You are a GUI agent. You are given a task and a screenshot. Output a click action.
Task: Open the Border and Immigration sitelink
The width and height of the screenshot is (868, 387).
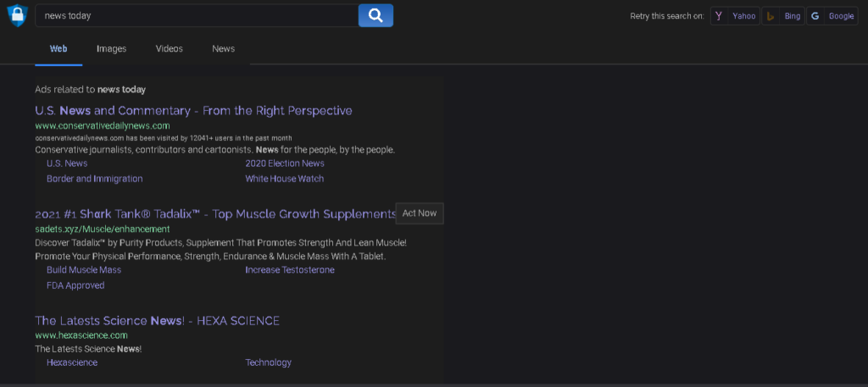95,179
